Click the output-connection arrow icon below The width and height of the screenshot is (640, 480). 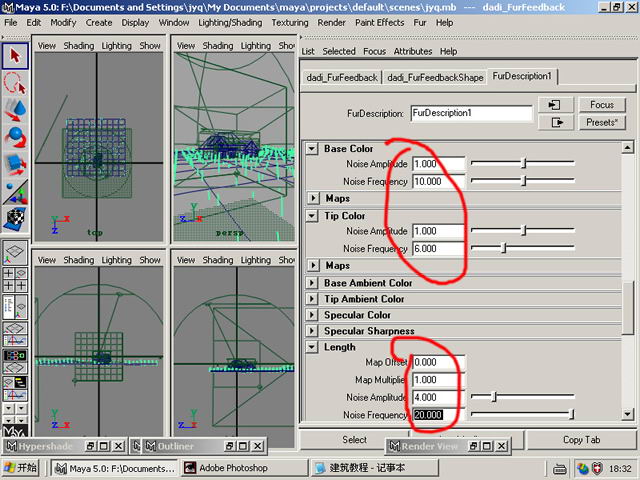point(555,122)
